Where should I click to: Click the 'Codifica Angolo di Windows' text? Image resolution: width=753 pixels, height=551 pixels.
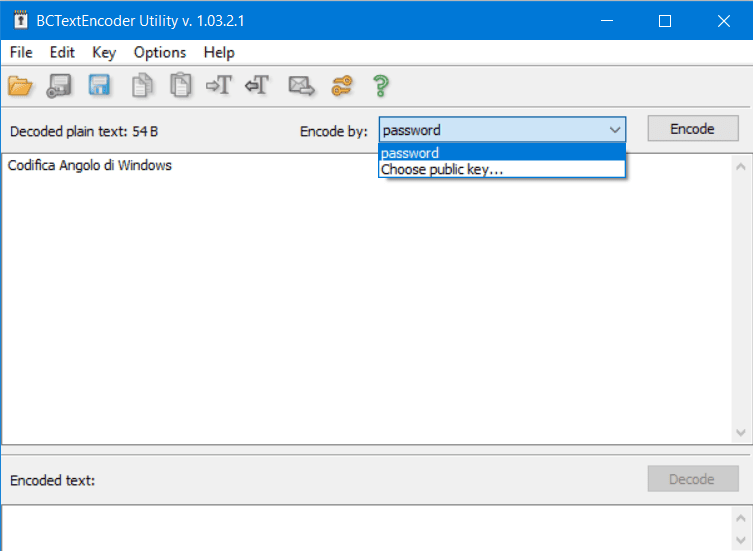(x=90, y=165)
